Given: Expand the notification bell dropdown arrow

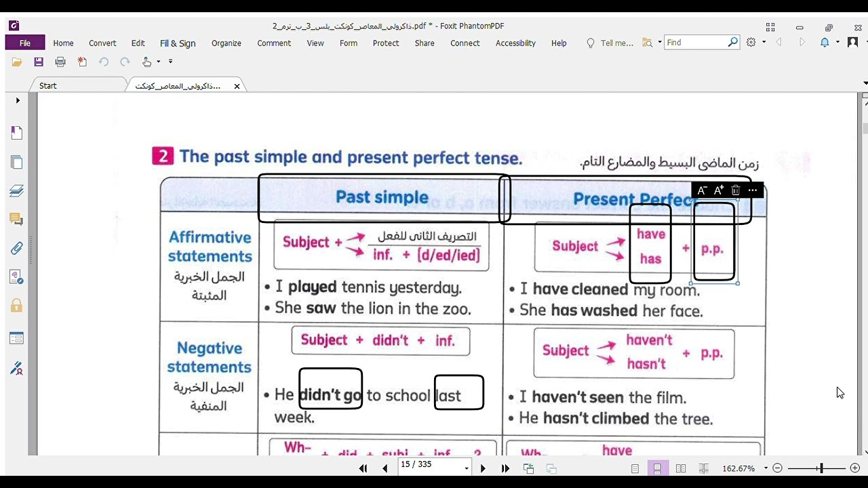Looking at the screenshot, I should click(x=837, y=42).
